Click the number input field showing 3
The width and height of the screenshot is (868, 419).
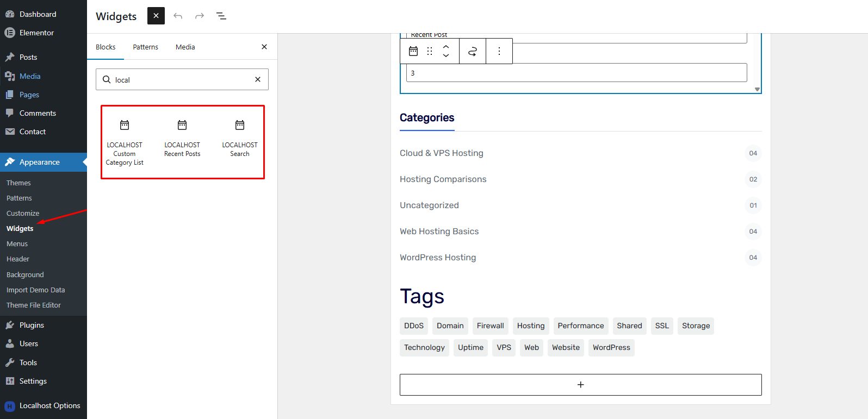(x=576, y=73)
